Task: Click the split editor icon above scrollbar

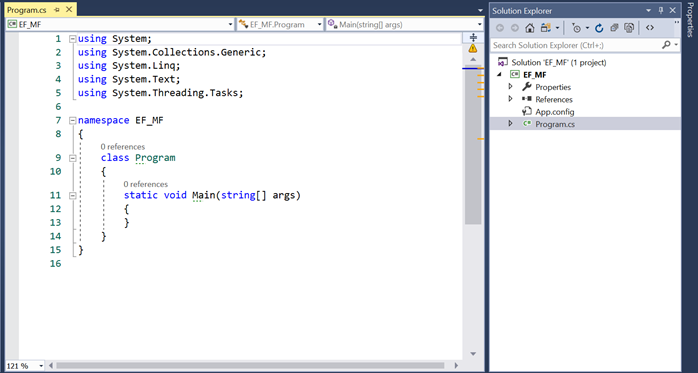Action: coord(473,37)
